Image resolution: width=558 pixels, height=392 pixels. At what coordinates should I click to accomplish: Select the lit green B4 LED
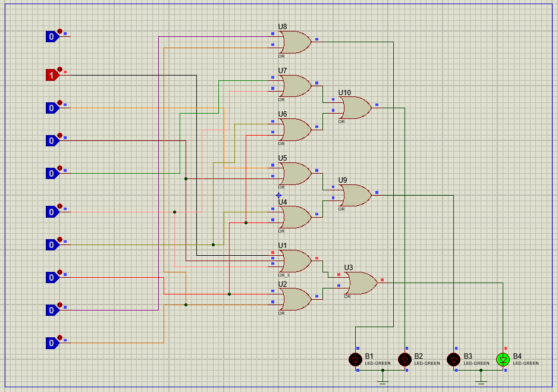pyautogui.click(x=503, y=360)
